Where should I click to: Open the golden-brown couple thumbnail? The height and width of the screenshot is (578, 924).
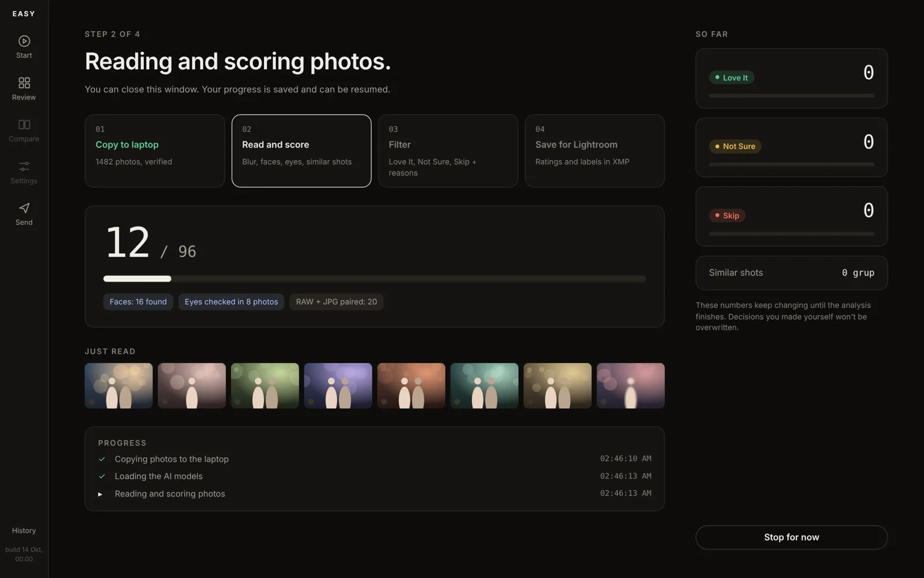(557, 386)
